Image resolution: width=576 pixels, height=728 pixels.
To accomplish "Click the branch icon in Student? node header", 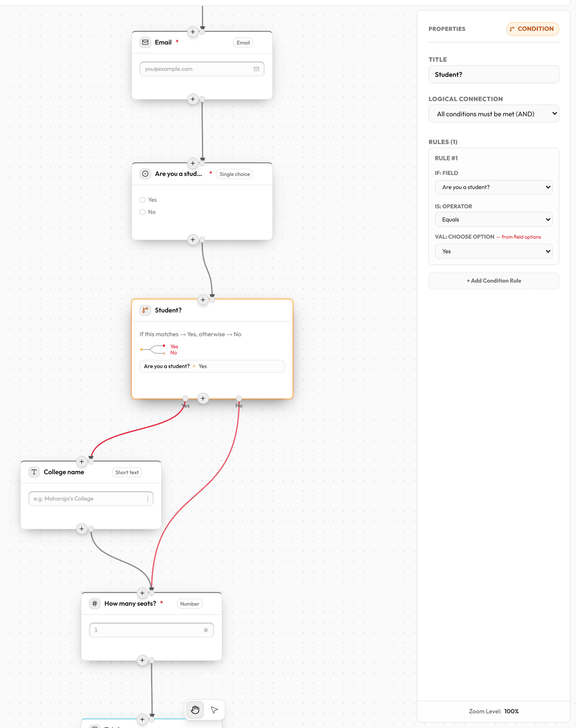I will pos(145,310).
